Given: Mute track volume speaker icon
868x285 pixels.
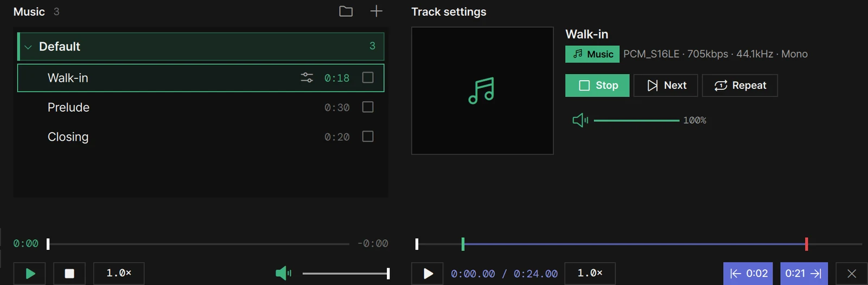Looking at the screenshot, I should [x=580, y=120].
